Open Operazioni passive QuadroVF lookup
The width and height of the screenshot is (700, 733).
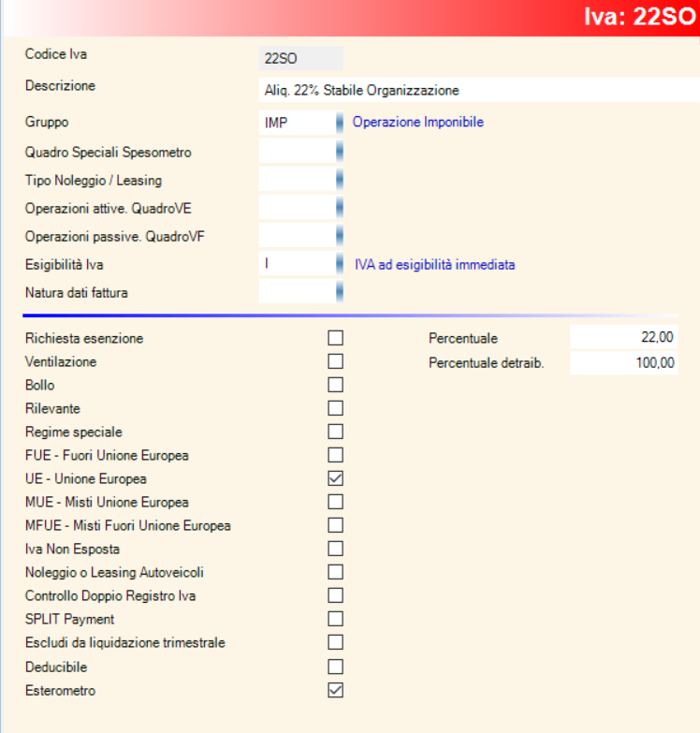340,236
